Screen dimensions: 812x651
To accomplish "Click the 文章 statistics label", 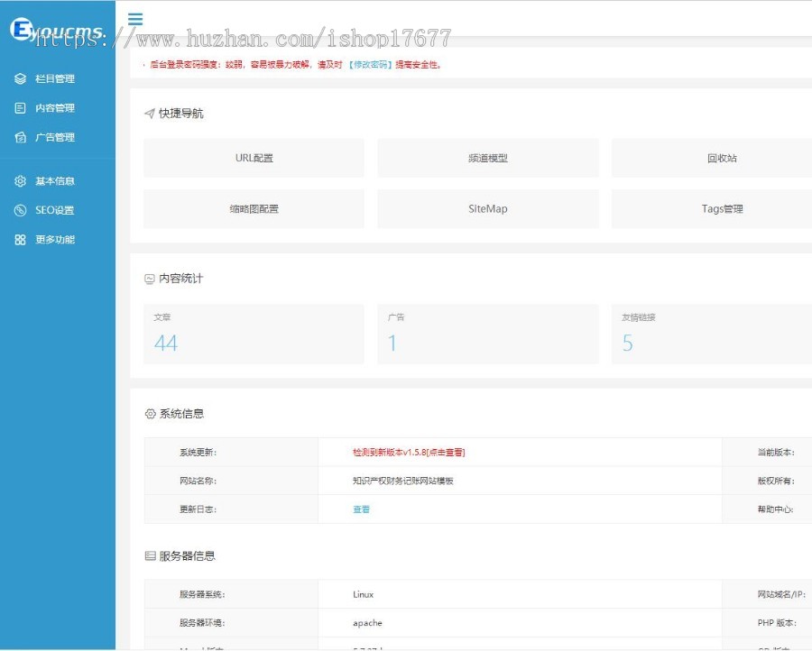I will click(162, 317).
